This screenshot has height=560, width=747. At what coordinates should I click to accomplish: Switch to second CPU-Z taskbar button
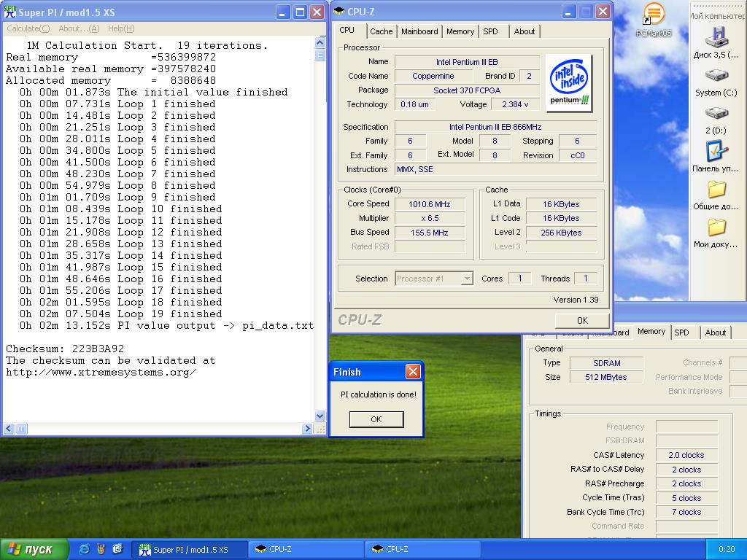(422, 550)
